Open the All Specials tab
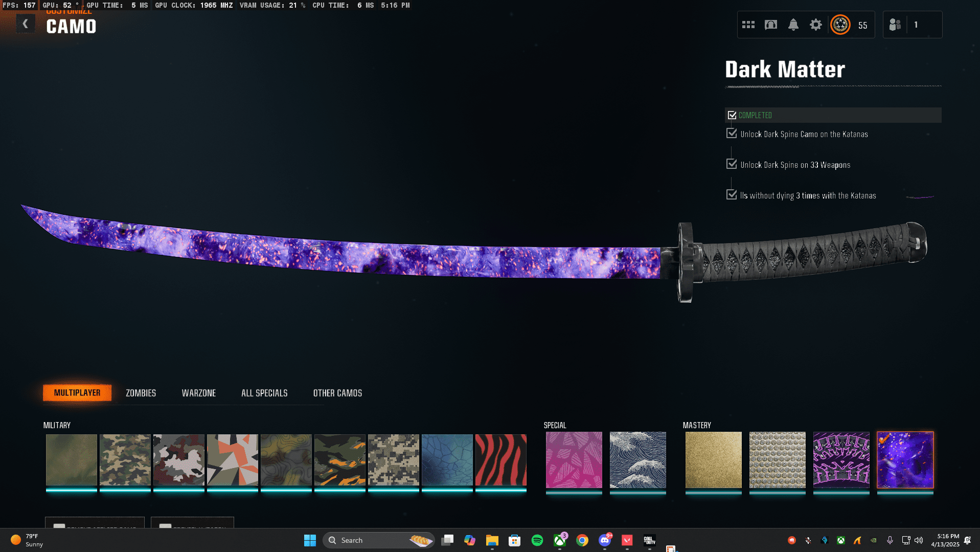 pyautogui.click(x=264, y=393)
